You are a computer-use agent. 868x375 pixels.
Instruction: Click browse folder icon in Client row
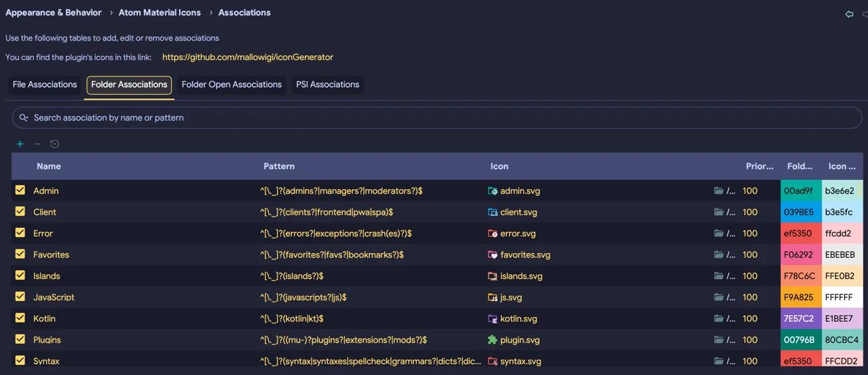coord(719,212)
